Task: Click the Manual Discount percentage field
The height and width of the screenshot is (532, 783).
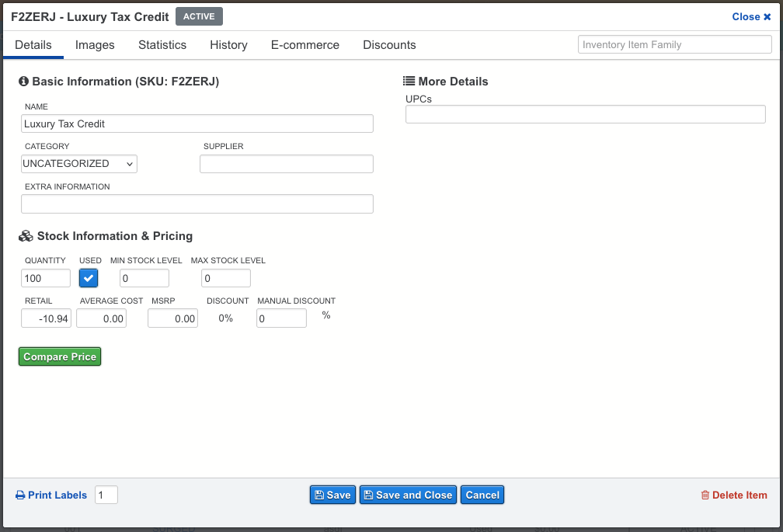Action: (x=281, y=318)
